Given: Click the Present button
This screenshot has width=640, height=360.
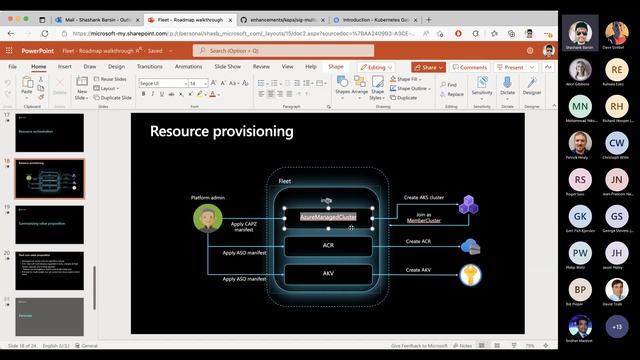Looking at the screenshot, I should coord(510,67).
